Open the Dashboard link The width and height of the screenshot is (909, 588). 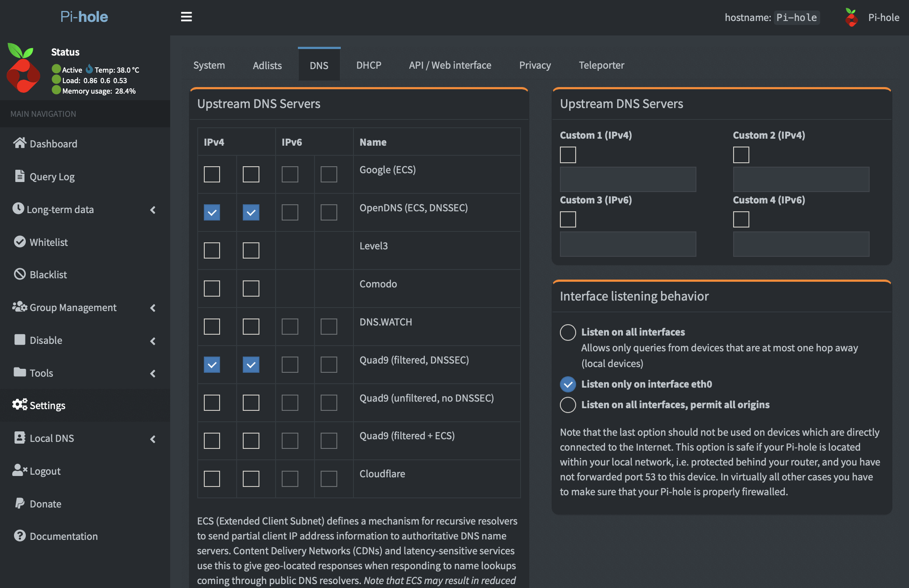tap(53, 143)
